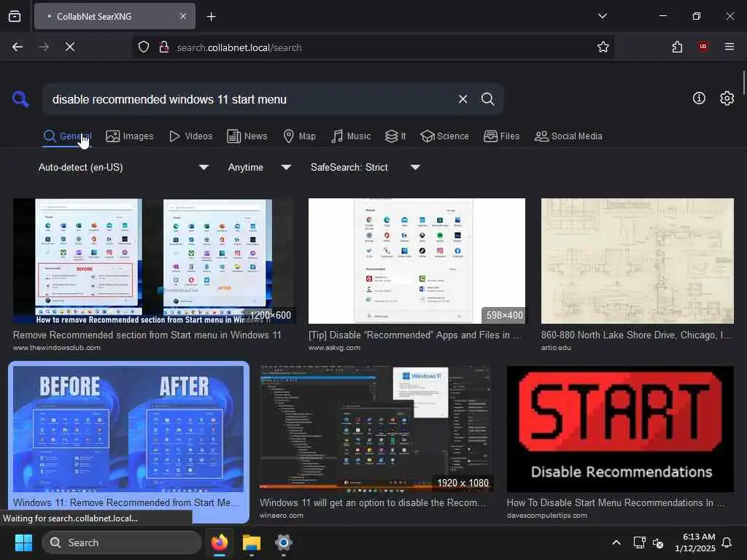747x560 pixels.
Task: Open '[Tip] Disable Recommended Apps and Files' link
Action: (415, 335)
